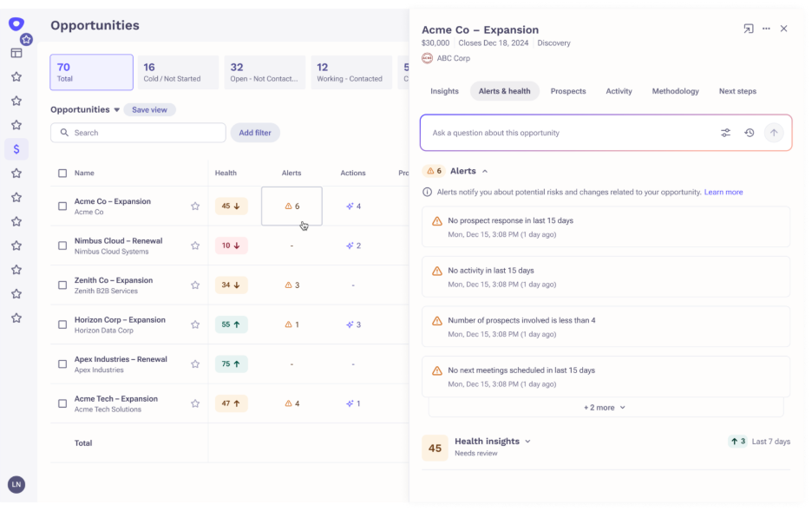Check the Horizon Corp – Expansion checkbox
Screen dimensions: 812x511
62,324
